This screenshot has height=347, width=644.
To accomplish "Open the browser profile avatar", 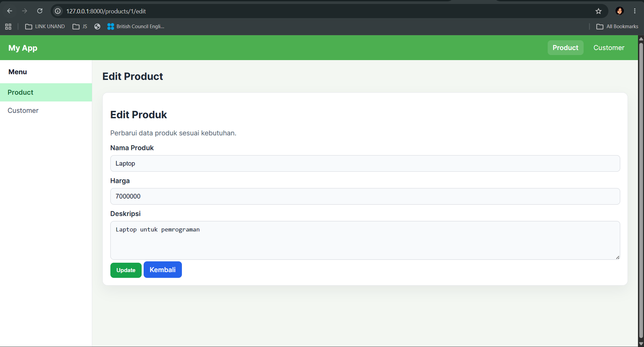I will [620, 11].
